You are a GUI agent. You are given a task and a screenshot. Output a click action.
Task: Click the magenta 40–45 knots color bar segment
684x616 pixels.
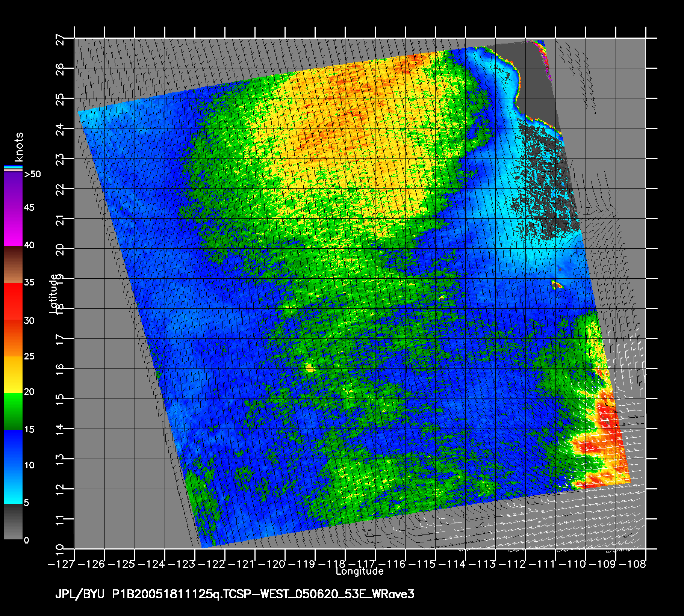13,228
